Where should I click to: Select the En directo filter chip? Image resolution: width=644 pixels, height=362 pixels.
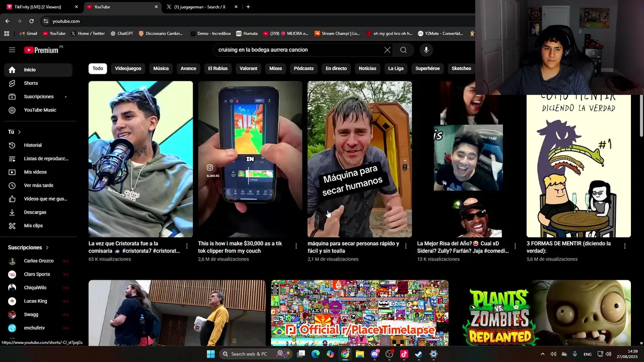(336, 68)
